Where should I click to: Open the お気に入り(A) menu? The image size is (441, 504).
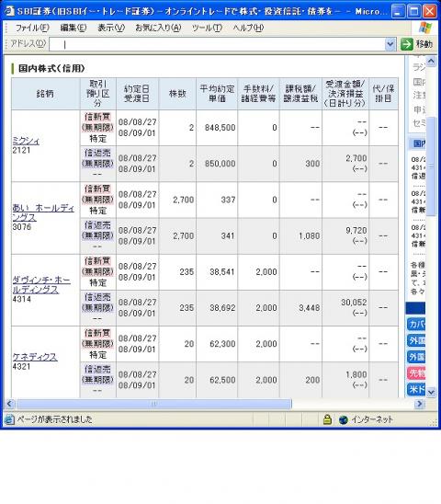click(158, 28)
